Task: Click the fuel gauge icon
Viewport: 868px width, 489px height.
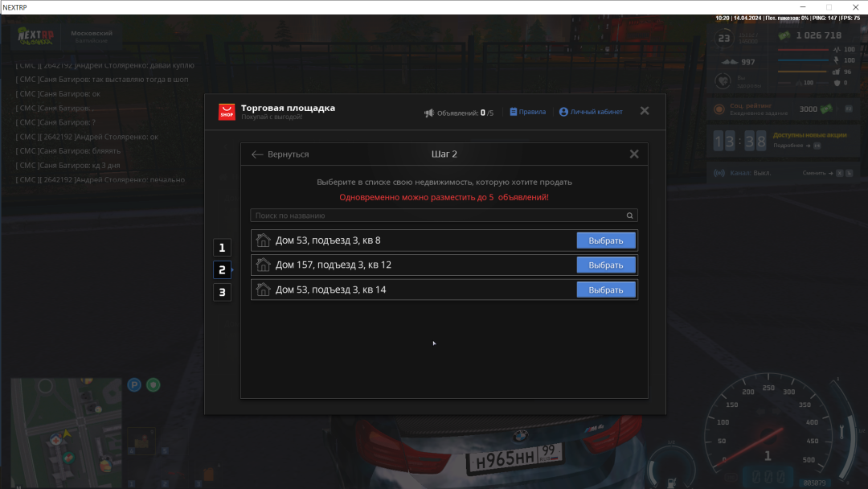Action: click(x=671, y=483)
